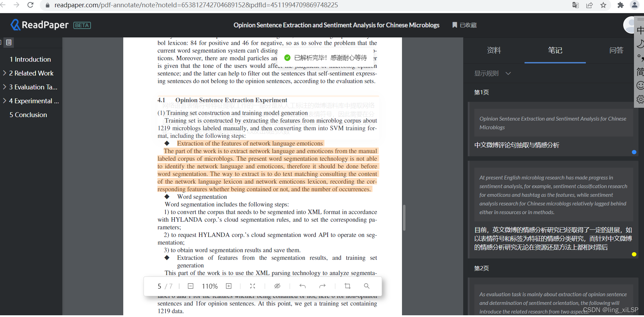Activate the crop screenshot tool
The image size is (644, 317).
(347, 286)
